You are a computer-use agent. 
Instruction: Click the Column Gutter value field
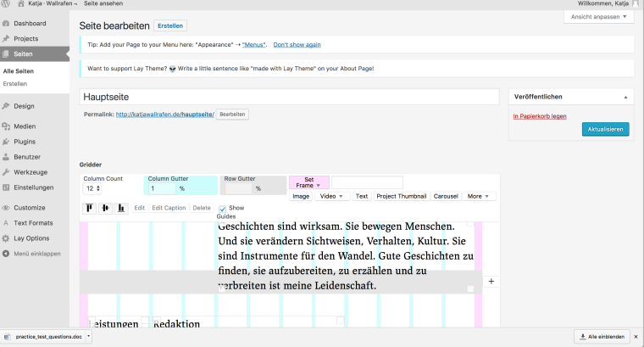(x=159, y=187)
